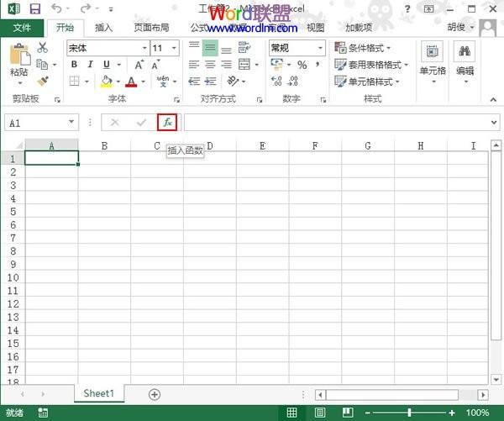Increase font size with large A
504x421 pixels.
(139, 65)
